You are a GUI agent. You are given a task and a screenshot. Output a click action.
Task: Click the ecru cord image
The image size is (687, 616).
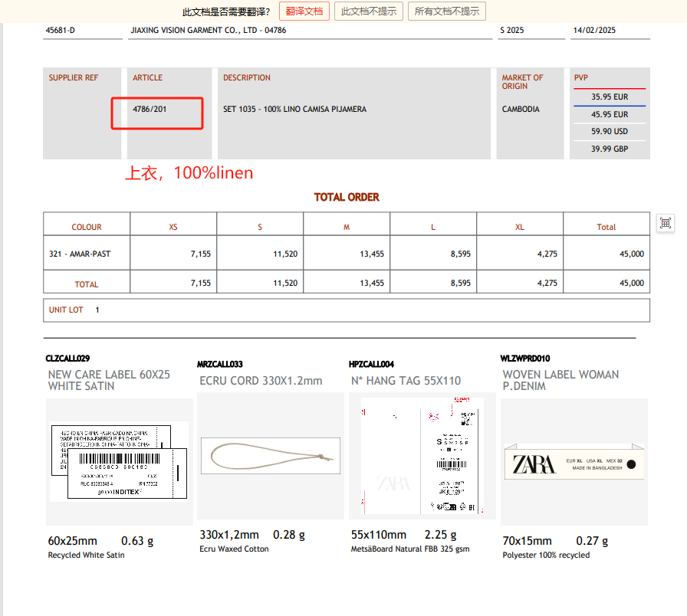point(270,455)
